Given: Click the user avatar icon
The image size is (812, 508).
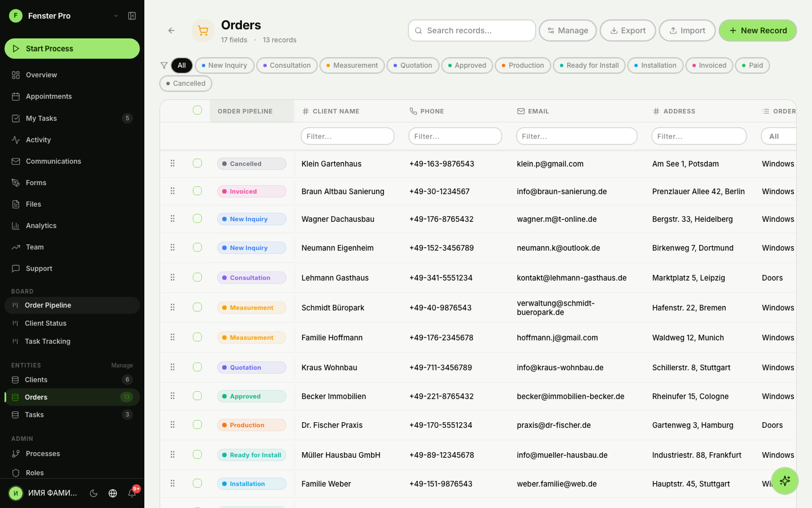Looking at the screenshot, I should point(16,493).
